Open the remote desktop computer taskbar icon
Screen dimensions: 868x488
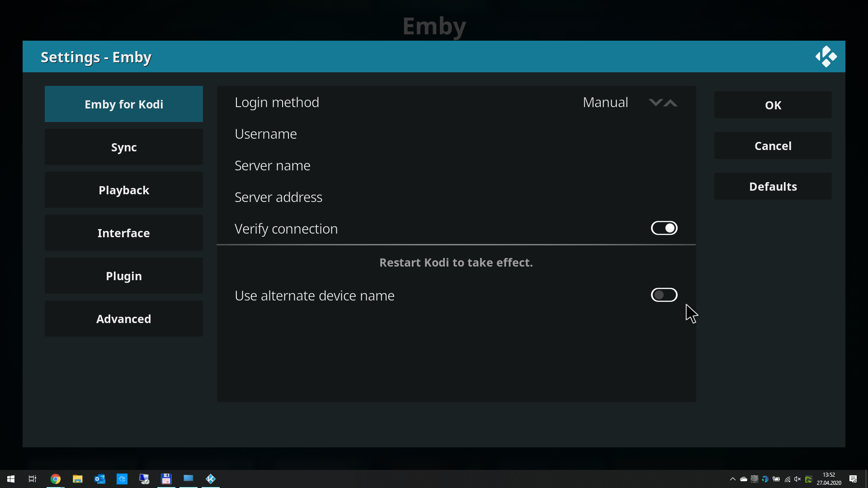coord(144,479)
